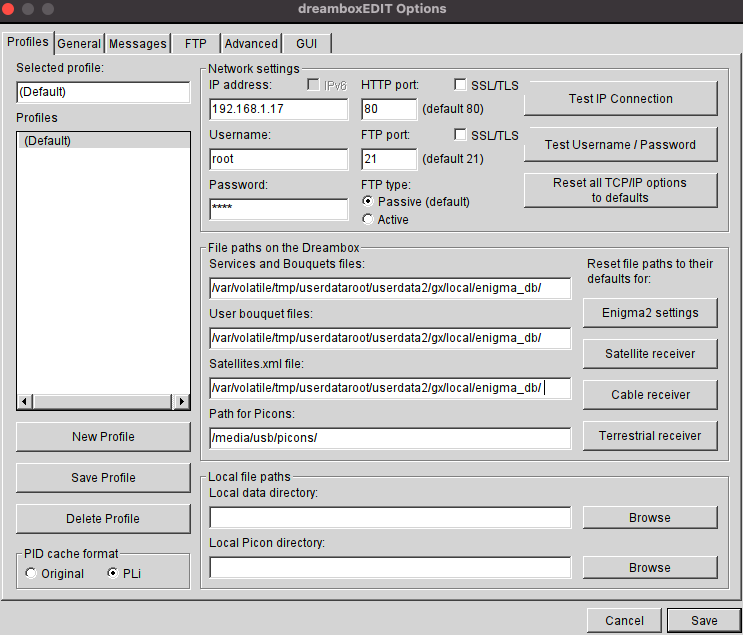Enable SSL/TLS for HTTP port
Screen dimensions: 743x635
[x=461, y=85]
